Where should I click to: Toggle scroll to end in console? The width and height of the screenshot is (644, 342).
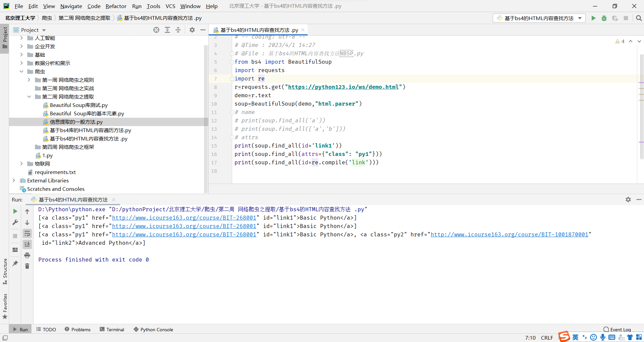coord(27,244)
